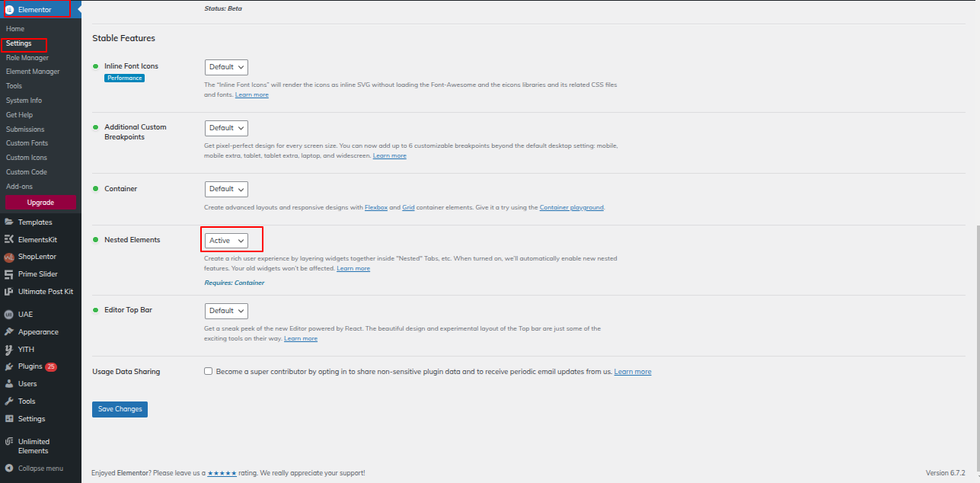The image size is (980, 483).
Task: Click the Collapse menu label
Action: (x=40, y=469)
